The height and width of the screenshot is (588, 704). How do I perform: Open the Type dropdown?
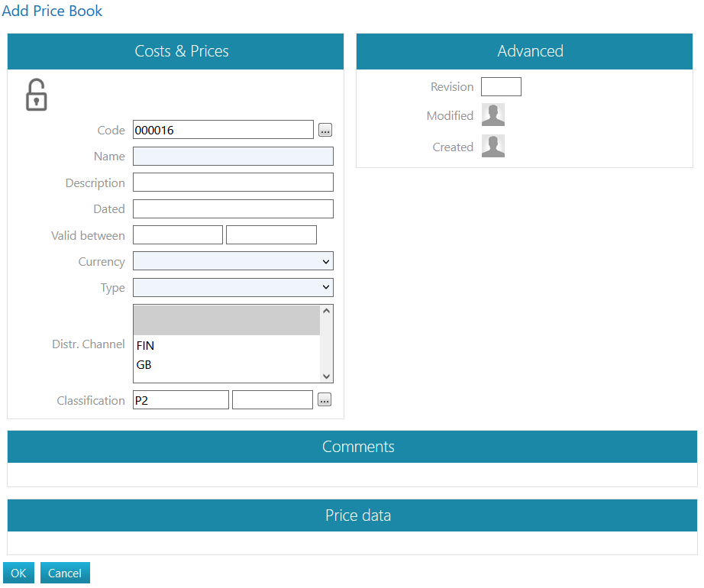[233, 287]
